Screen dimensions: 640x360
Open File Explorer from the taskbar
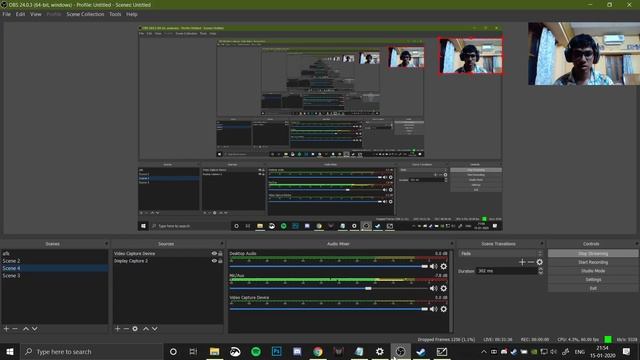[214, 351]
